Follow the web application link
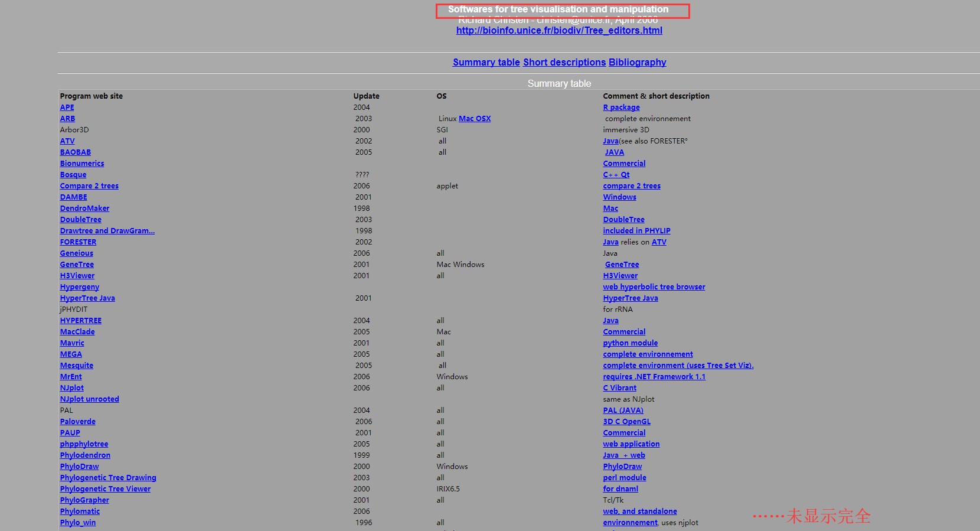The image size is (980, 531). pos(632,444)
